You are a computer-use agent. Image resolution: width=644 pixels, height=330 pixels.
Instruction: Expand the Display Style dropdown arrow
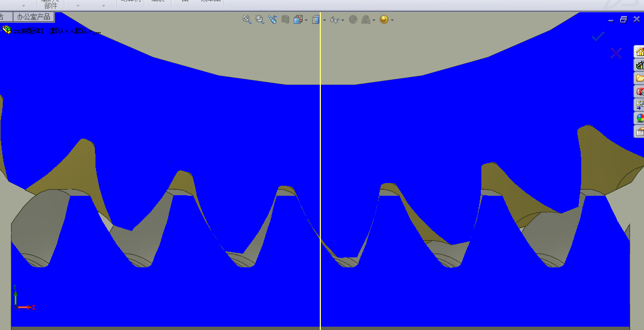[324, 20]
